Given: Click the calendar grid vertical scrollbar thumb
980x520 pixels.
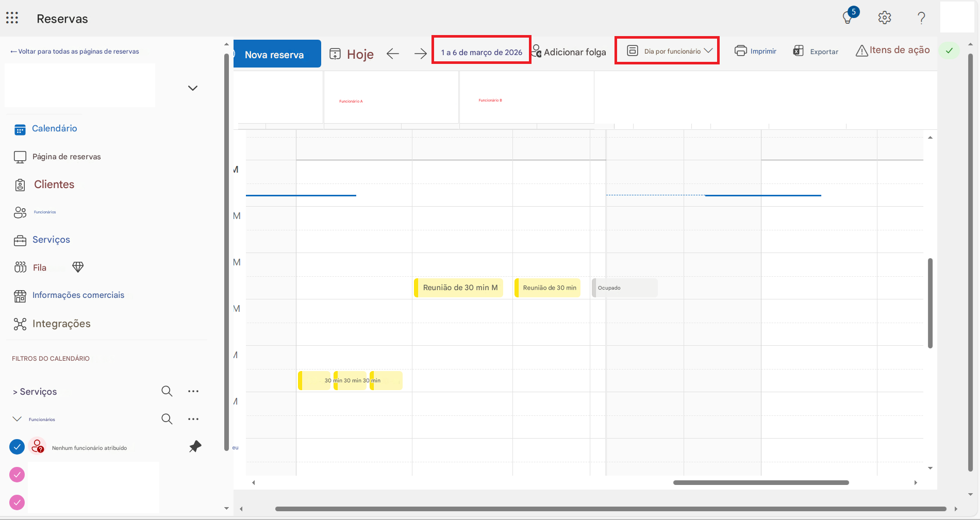Looking at the screenshot, I should coord(931,303).
